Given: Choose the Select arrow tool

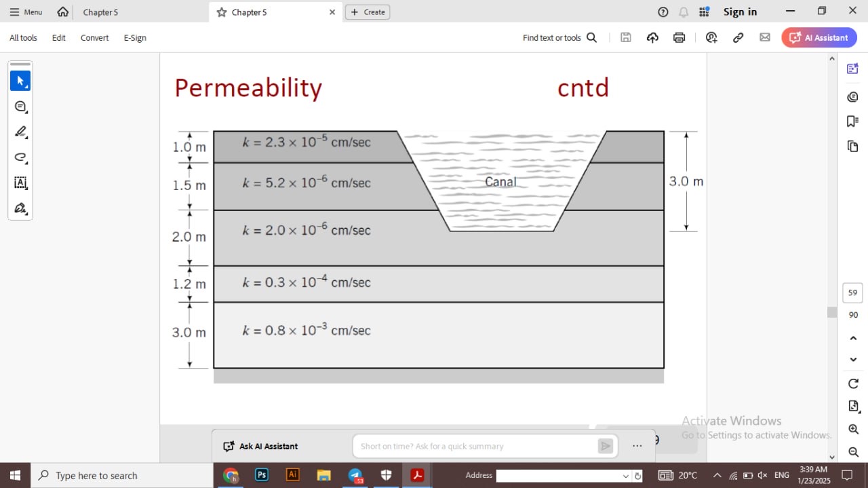Looking at the screenshot, I should coord(20,81).
